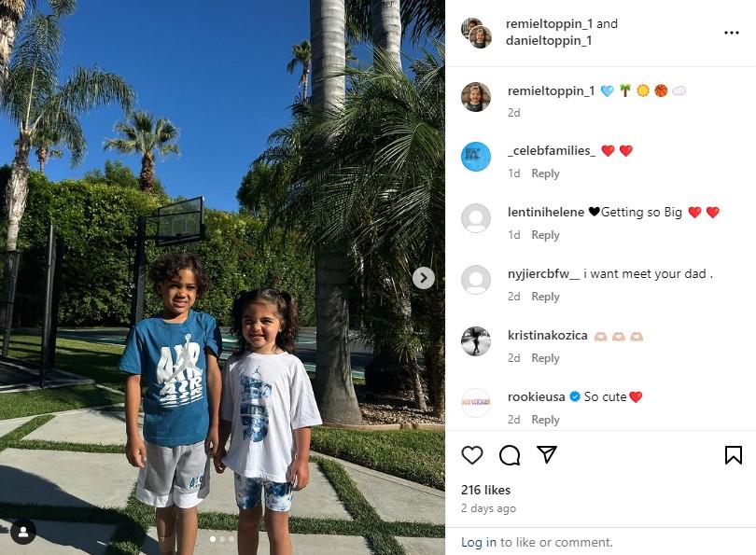The height and width of the screenshot is (555, 756).
Task: Share the post via paper plane icon
Action: (x=547, y=454)
